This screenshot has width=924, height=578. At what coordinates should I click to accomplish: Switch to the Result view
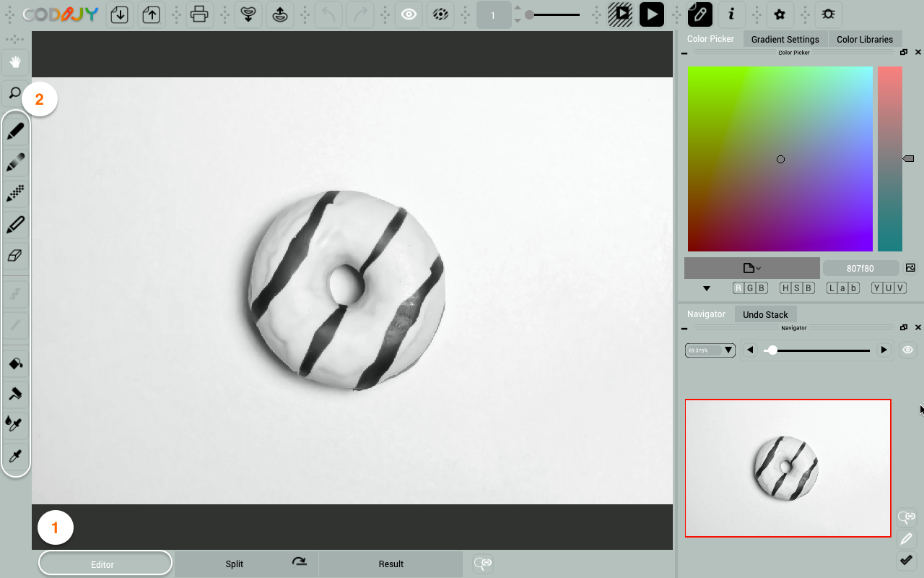click(x=391, y=564)
